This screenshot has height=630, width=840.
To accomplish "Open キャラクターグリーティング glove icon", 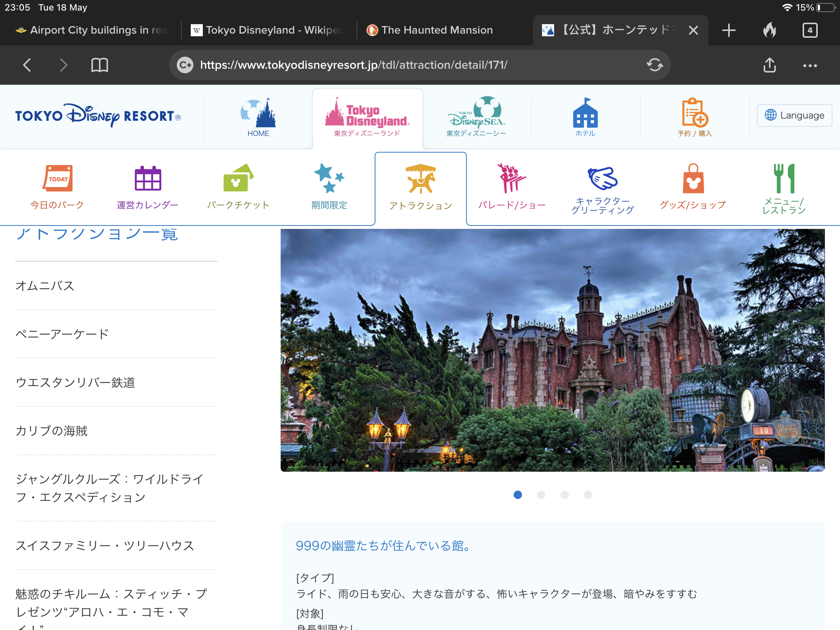I will pyautogui.click(x=602, y=190).
